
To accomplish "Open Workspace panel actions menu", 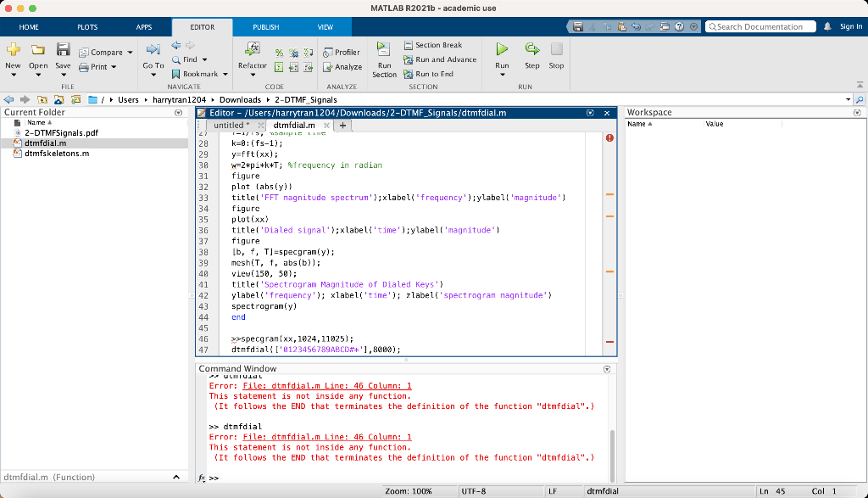I will 857,112.
